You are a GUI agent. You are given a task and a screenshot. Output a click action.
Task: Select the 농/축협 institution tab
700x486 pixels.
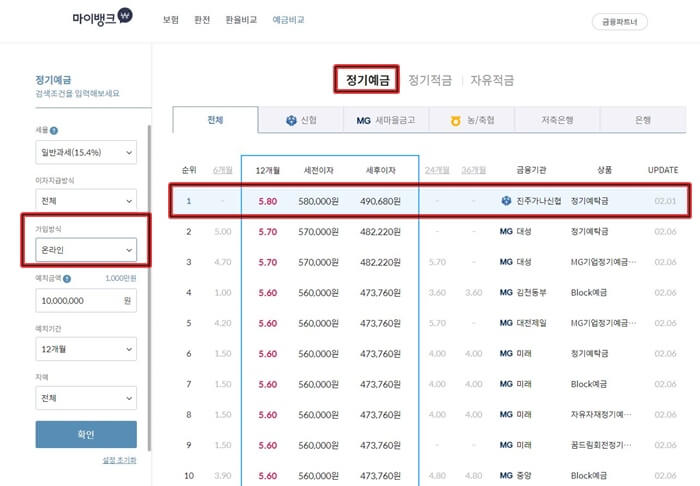click(x=472, y=120)
